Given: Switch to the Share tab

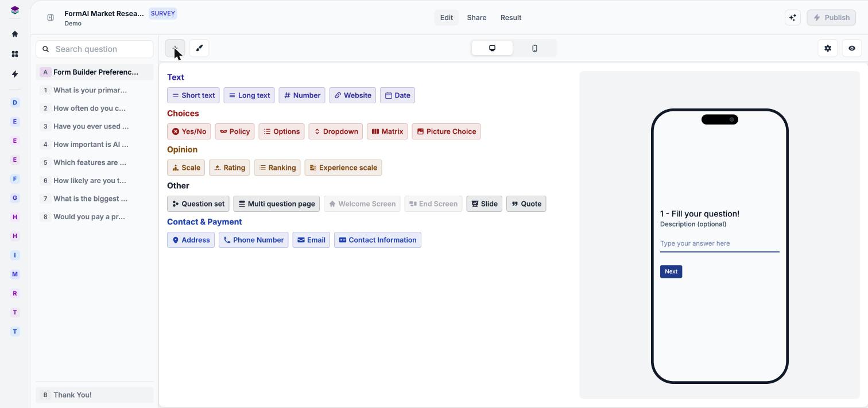Looking at the screenshot, I should point(476,18).
